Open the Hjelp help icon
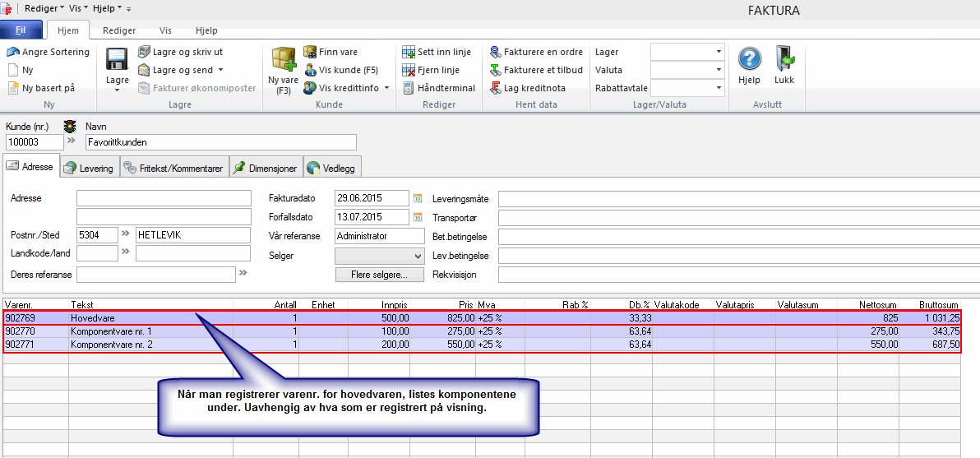Screen dimensions: 980x458 point(749,61)
